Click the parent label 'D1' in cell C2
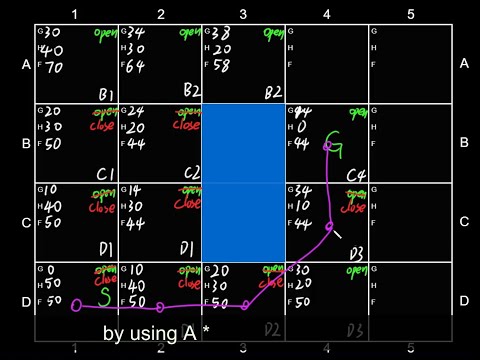The width and height of the screenshot is (480, 360). (187, 249)
